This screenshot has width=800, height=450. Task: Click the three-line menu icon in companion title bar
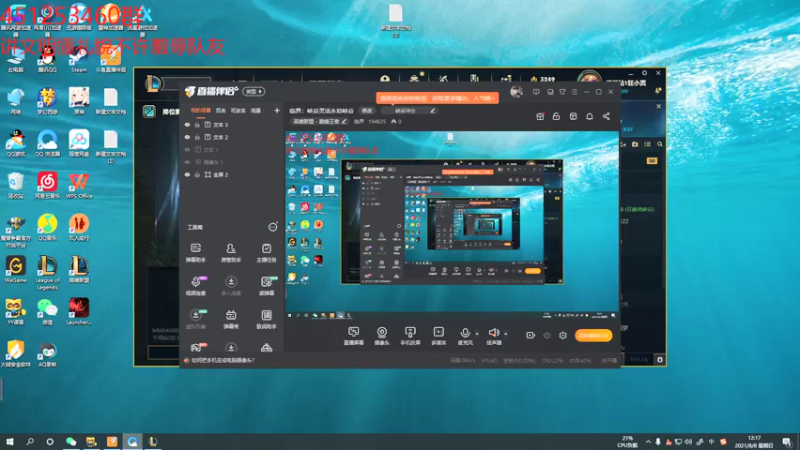coord(574,92)
